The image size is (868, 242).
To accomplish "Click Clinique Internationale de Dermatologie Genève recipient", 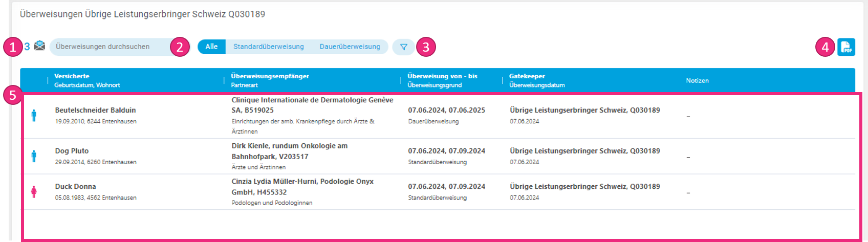I will (x=312, y=105).
